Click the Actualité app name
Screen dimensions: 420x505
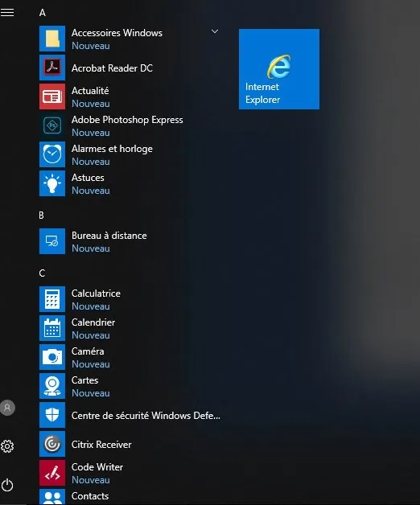90,91
